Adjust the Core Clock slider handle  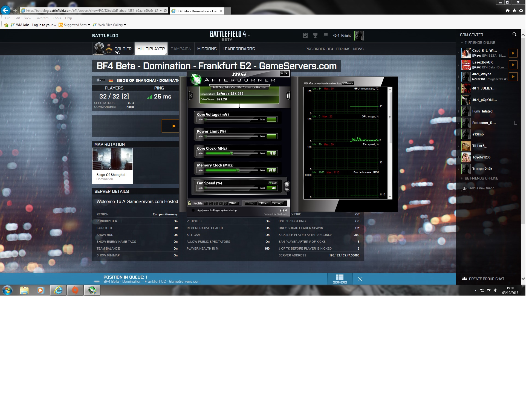(232, 153)
